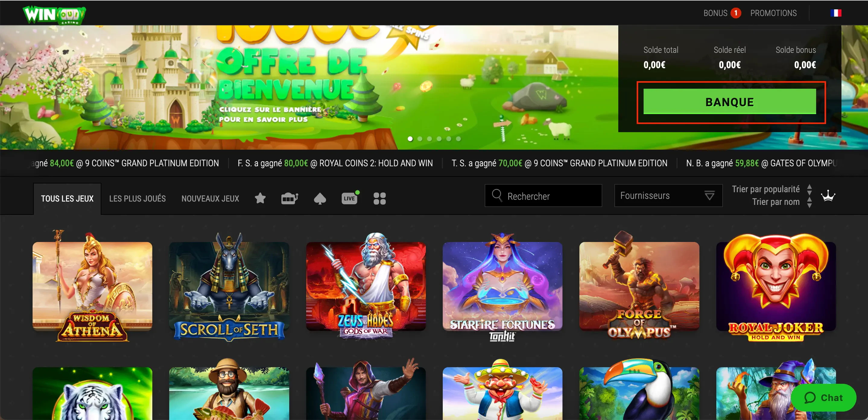Click the red bonus notification badge
The image size is (868, 420).
736,13
